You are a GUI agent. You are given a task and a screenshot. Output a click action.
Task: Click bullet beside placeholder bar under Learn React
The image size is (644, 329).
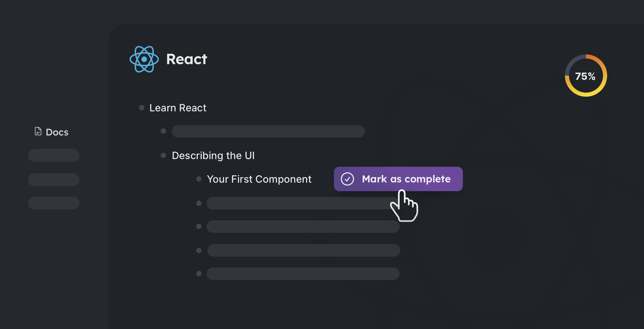pyautogui.click(x=163, y=131)
